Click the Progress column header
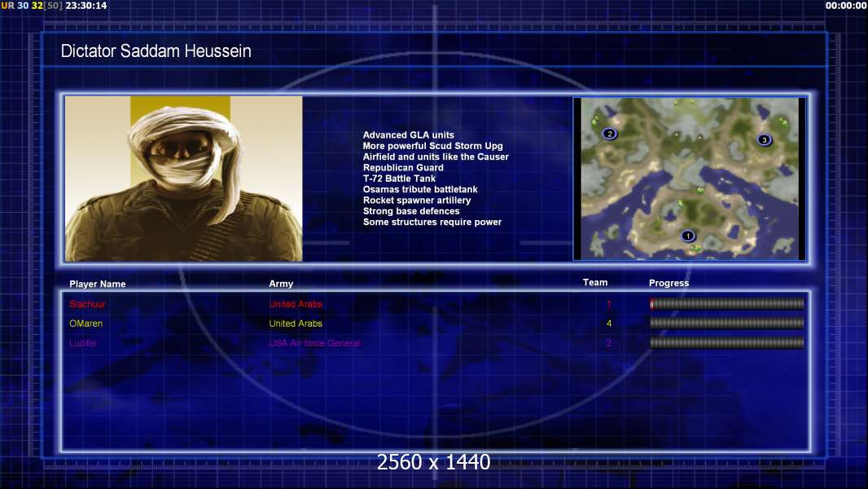This screenshot has width=868, height=489. [x=669, y=283]
